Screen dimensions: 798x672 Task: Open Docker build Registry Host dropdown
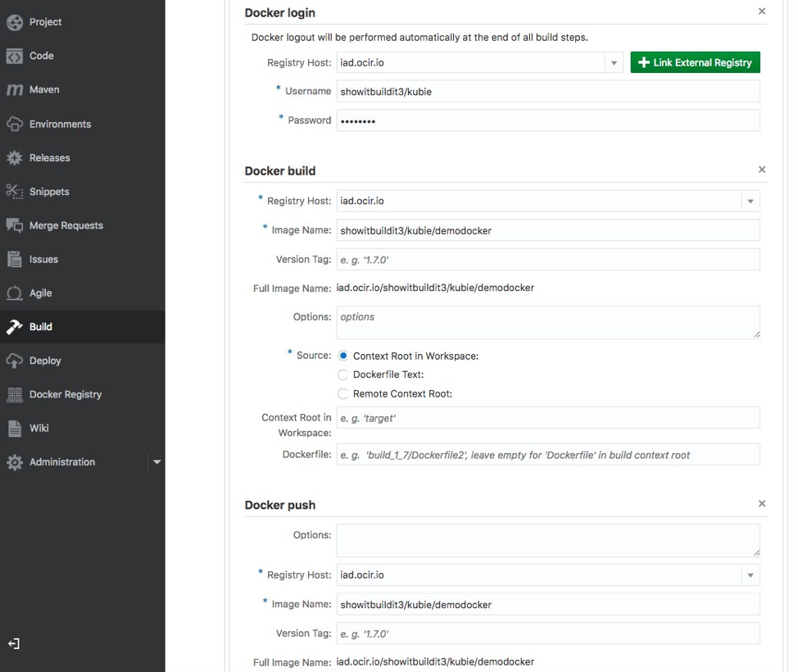[750, 201]
